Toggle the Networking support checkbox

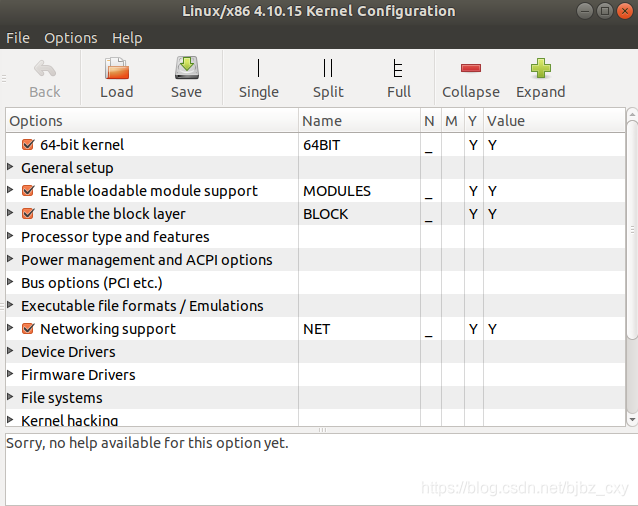28,328
